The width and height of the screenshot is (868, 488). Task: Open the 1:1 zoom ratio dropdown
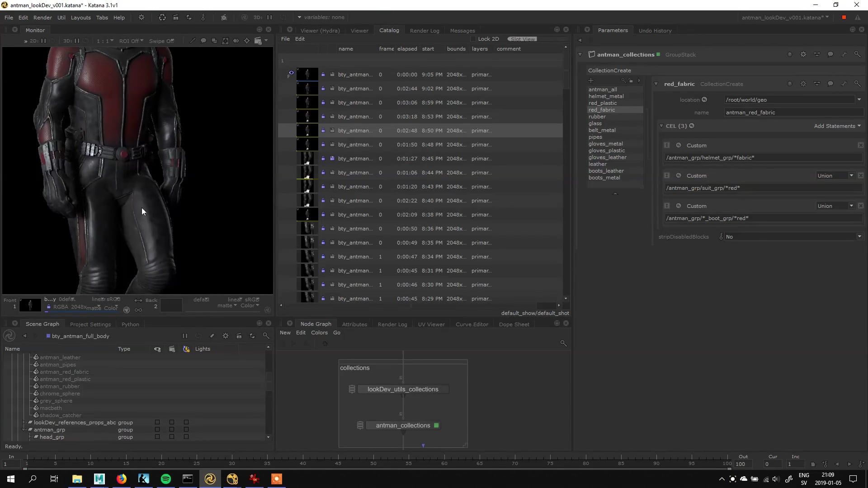tap(105, 41)
